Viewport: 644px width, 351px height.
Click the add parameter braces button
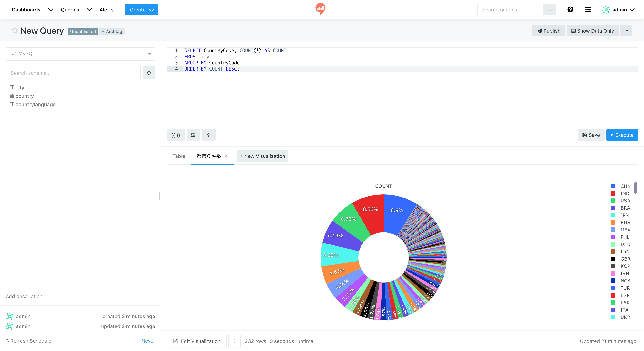click(176, 135)
